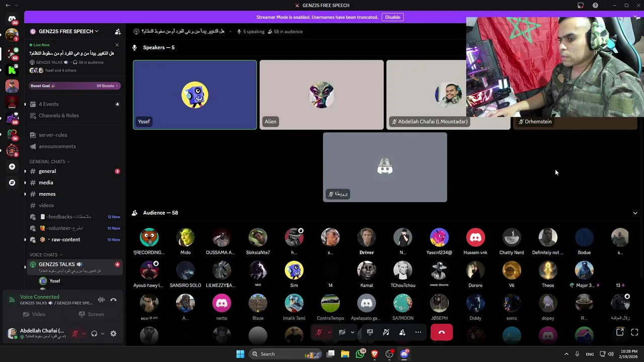The width and height of the screenshot is (644, 362).
Task: Open netto audience avatar
Action: point(222,303)
